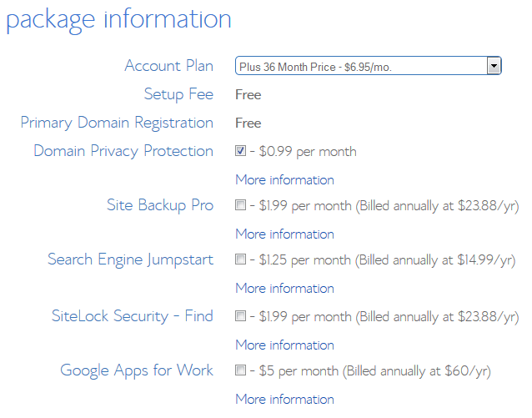Tick the Search Engine Jumpstart checkbox
Screen dimensions: 532x418
coord(241,259)
